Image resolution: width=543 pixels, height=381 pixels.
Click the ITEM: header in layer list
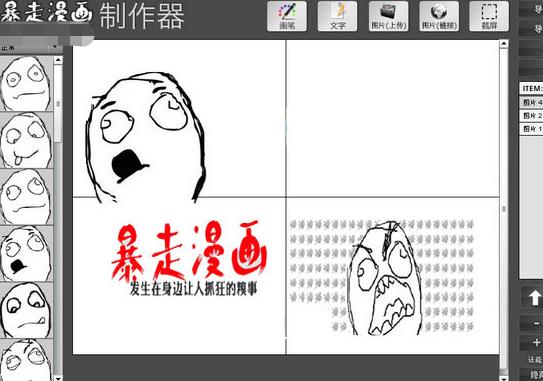(531, 89)
